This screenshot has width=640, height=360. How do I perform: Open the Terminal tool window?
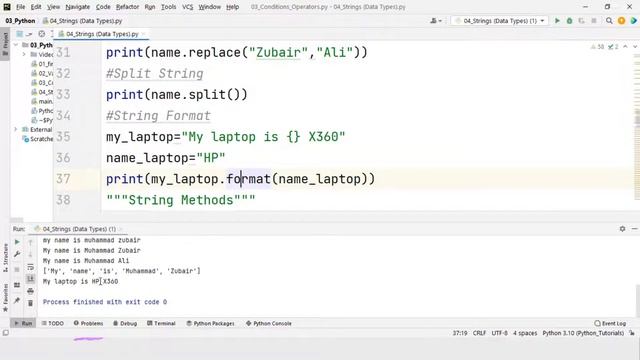click(161, 323)
